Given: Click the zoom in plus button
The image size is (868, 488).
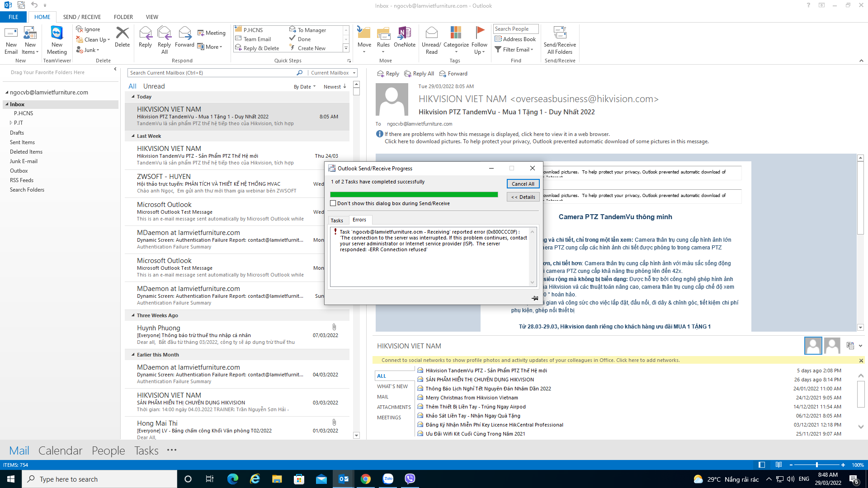Looking at the screenshot, I should click(x=843, y=465).
